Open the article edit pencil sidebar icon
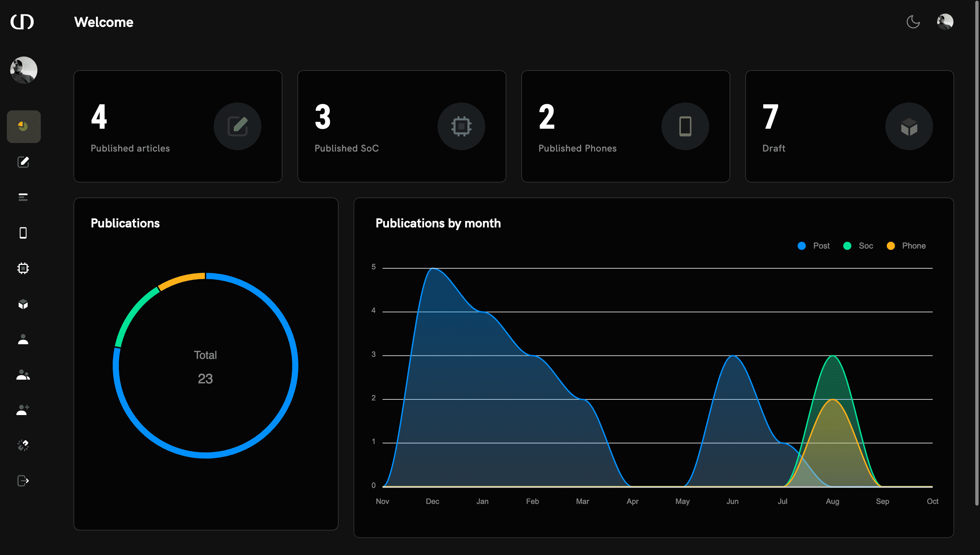 click(x=23, y=162)
